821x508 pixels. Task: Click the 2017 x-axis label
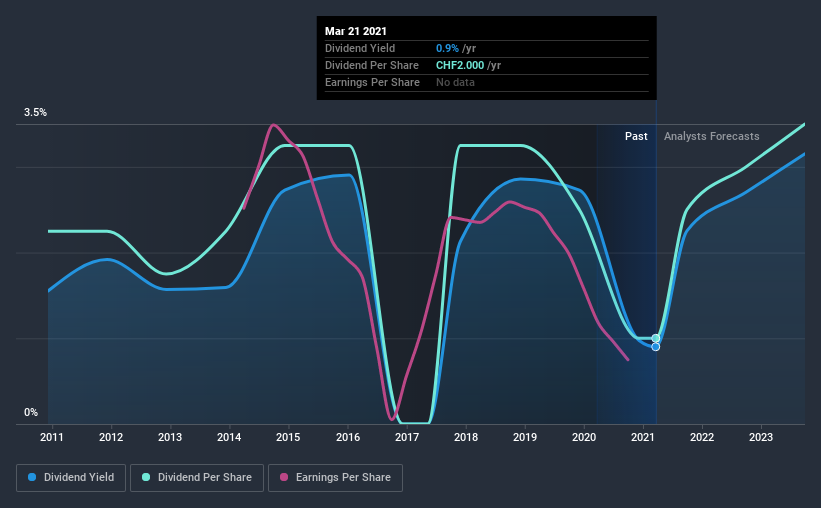click(407, 437)
